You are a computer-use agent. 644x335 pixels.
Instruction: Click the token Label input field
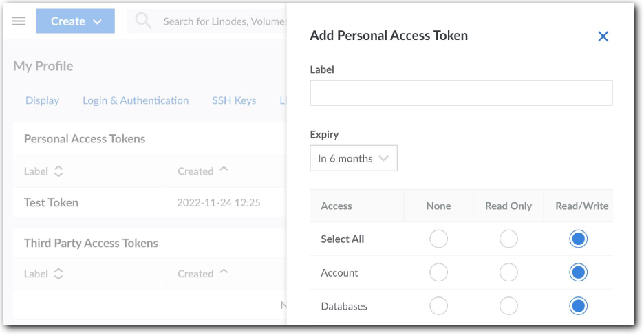pyautogui.click(x=461, y=93)
